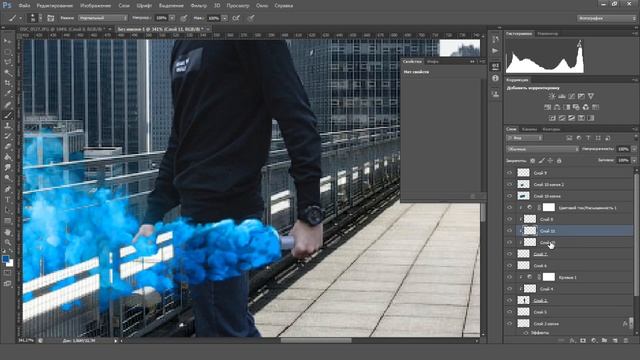
Task: Enable airbrush mode in options bar
Action: pyautogui.click(x=236, y=18)
